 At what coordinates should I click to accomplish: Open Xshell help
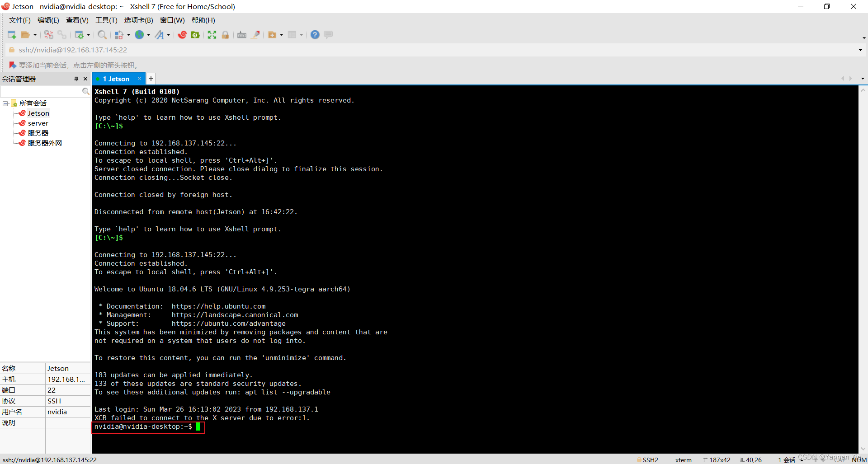point(315,35)
